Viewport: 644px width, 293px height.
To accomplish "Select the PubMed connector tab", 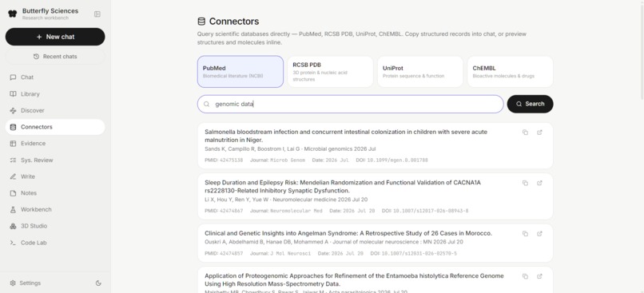I will click(241, 72).
